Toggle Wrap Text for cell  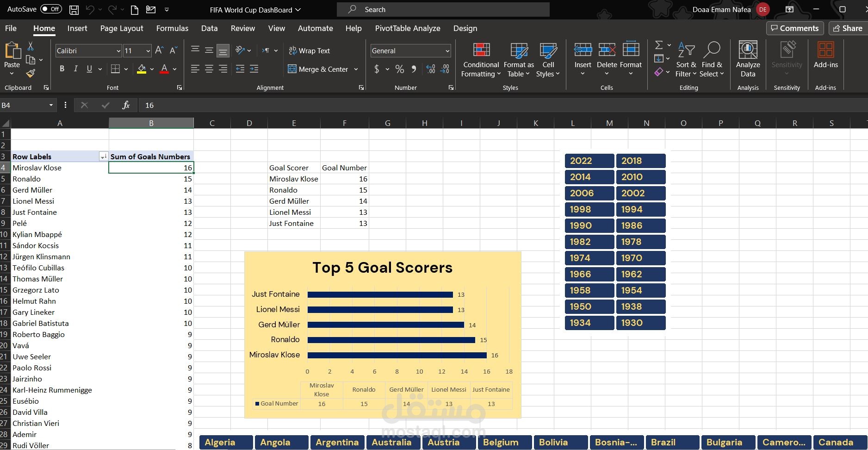(310, 50)
